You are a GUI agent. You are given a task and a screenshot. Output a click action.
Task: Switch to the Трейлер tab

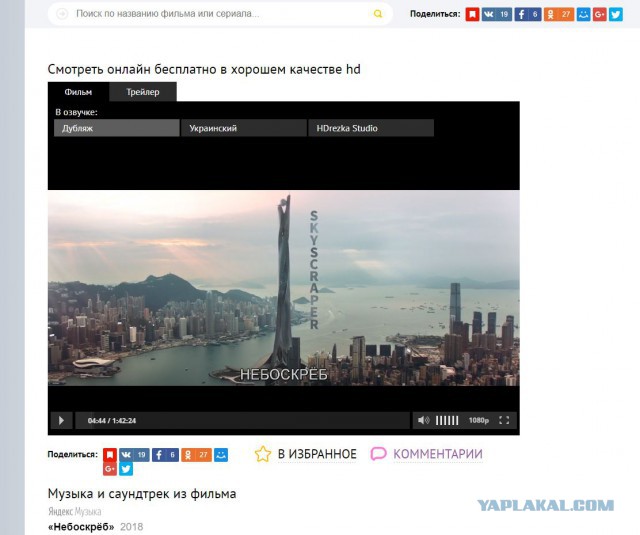tap(143, 92)
